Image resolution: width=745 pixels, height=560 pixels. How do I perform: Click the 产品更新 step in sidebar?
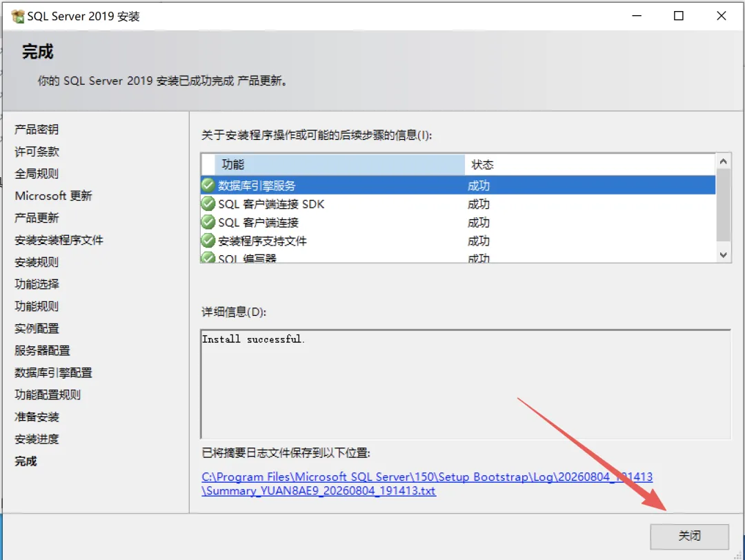click(37, 217)
